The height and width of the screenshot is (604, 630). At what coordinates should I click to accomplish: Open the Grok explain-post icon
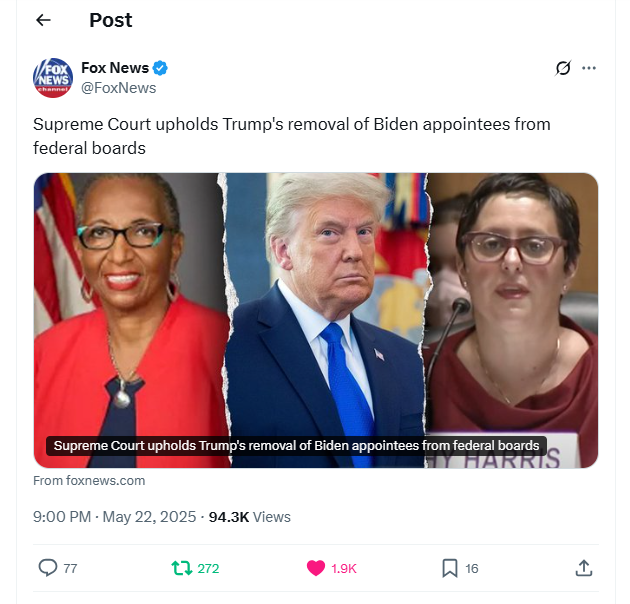563,68
